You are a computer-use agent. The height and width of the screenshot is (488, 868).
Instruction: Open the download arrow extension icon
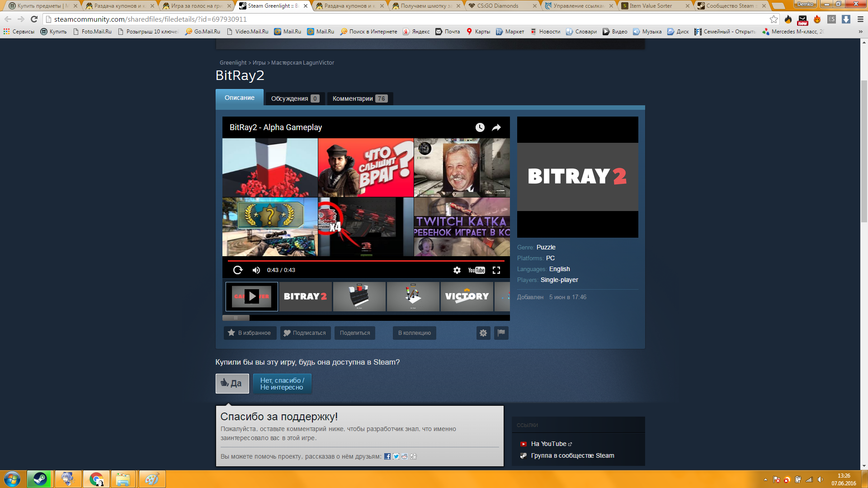(846, 19)
